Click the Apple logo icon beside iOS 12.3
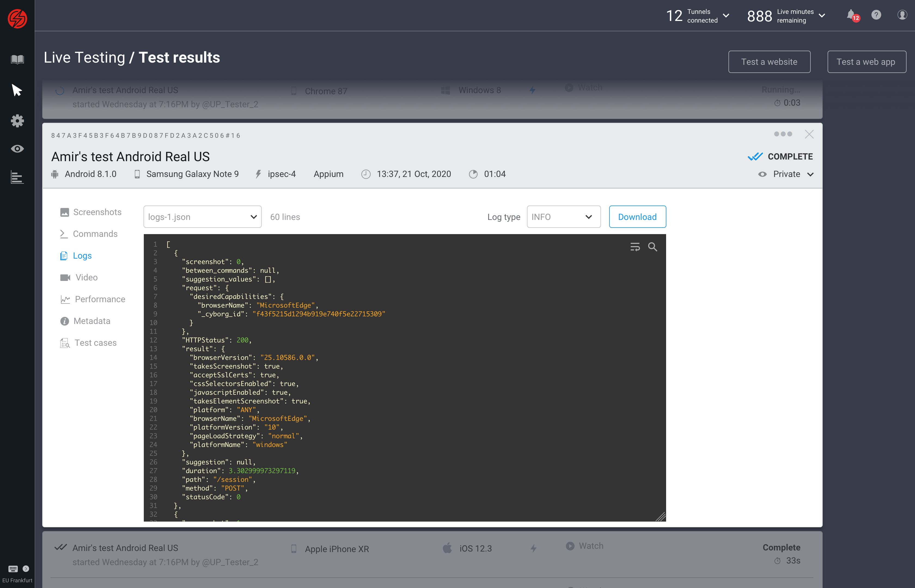Screen dimensions: 915x588 tap(447, 548)
